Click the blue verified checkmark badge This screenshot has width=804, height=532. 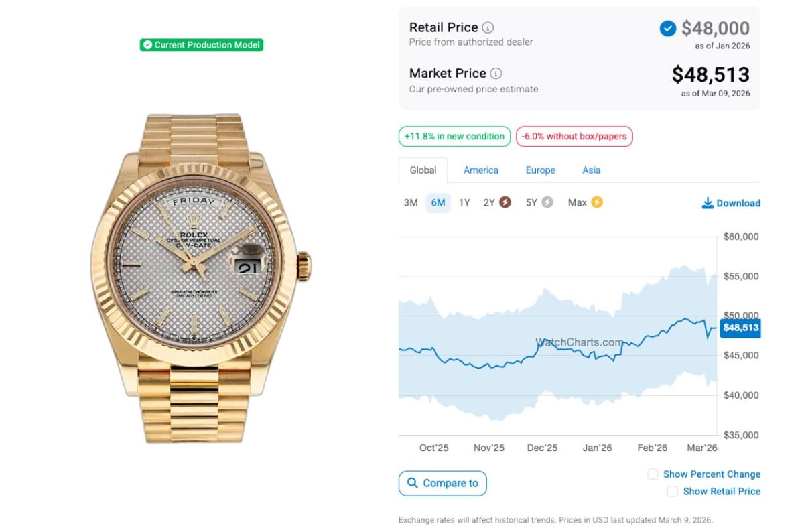[x=667, y=28]
